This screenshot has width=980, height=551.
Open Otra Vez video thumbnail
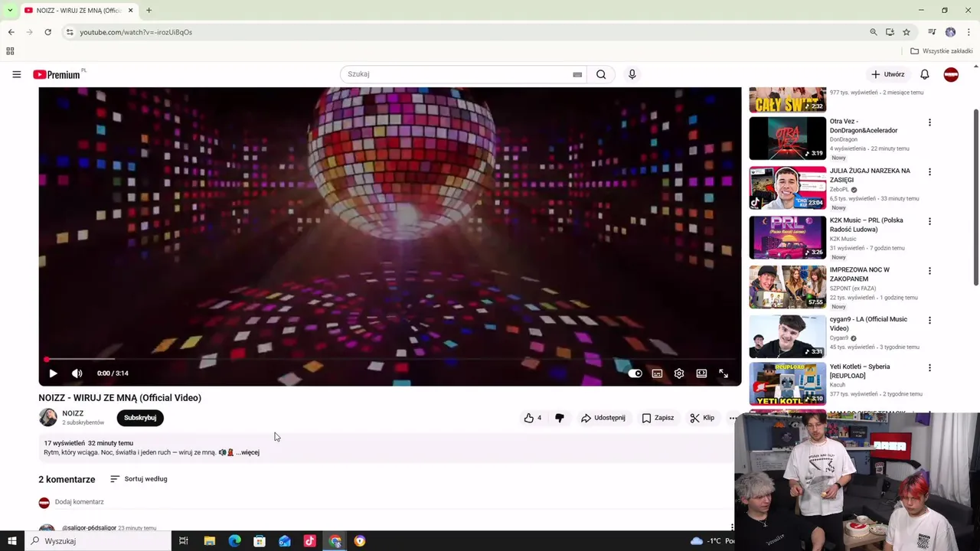pos(787,138)
